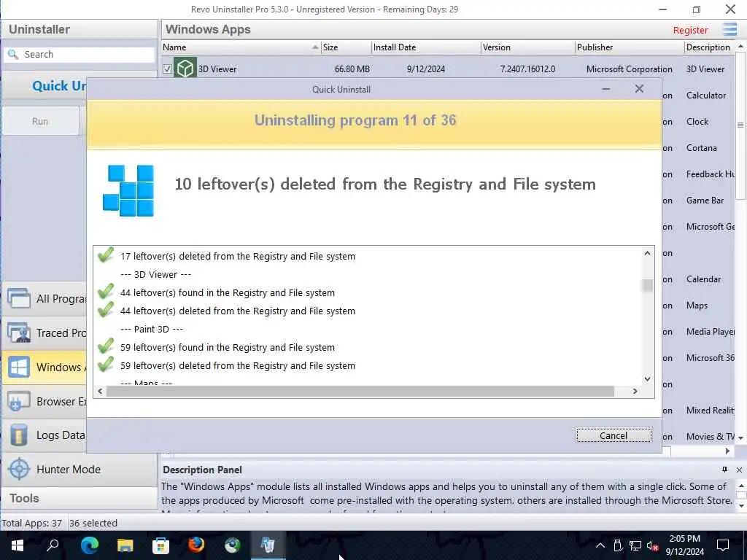Close the Description Panel
The image size is (747, 560).
click(x=739, y=470)
